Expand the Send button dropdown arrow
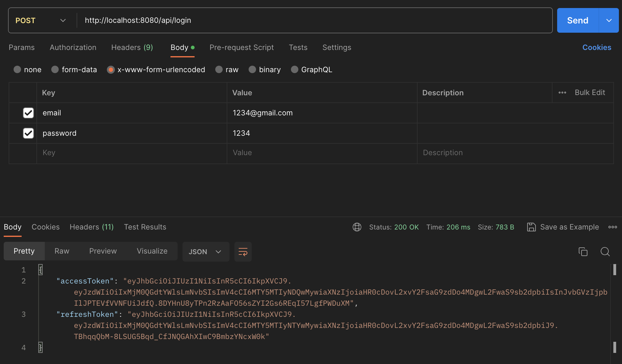622x364 pixels. pyautogui.click(x=609, y=20)
